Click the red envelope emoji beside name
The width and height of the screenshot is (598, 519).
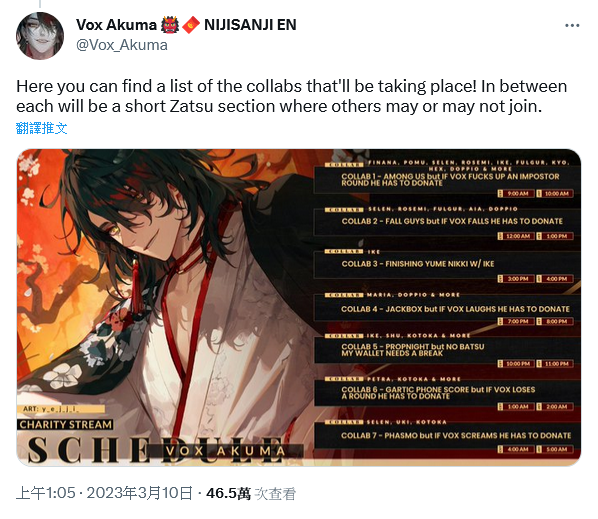point(191,25)
